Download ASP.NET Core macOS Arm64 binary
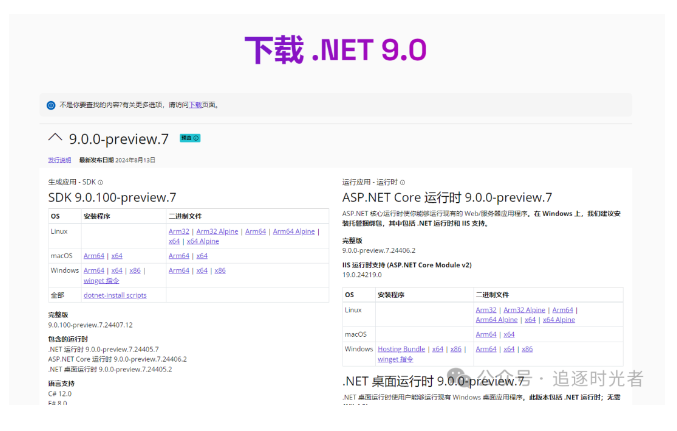 (x=486, y=334)
